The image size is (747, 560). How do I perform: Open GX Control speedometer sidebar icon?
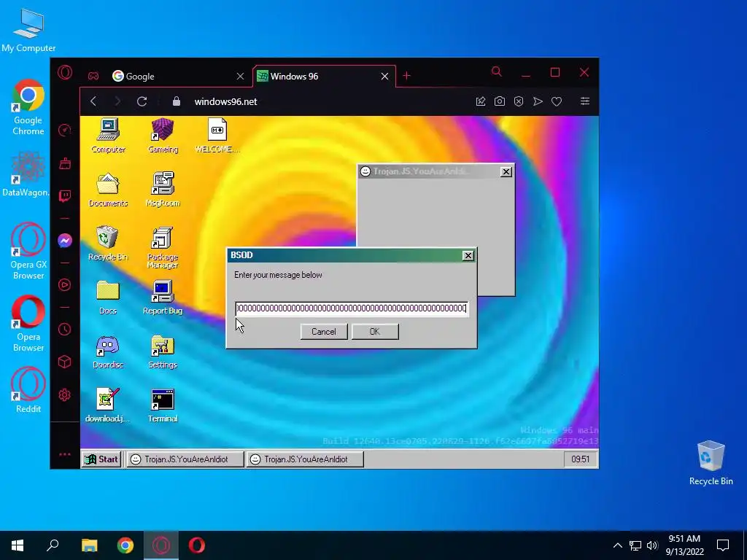65,130
